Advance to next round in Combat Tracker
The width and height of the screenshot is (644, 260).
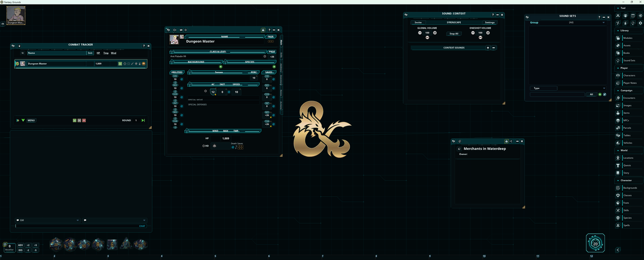click(143, 120)
